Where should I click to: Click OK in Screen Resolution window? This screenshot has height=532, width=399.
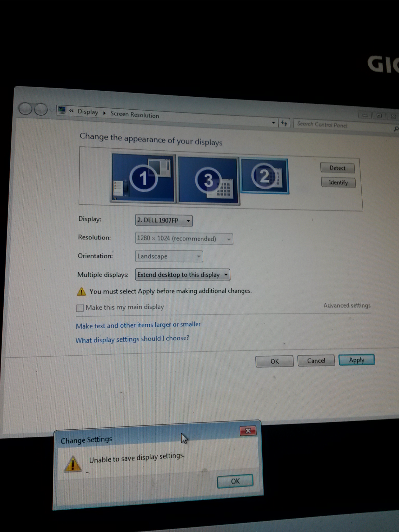pyautogui.click(x=274, y=361)
